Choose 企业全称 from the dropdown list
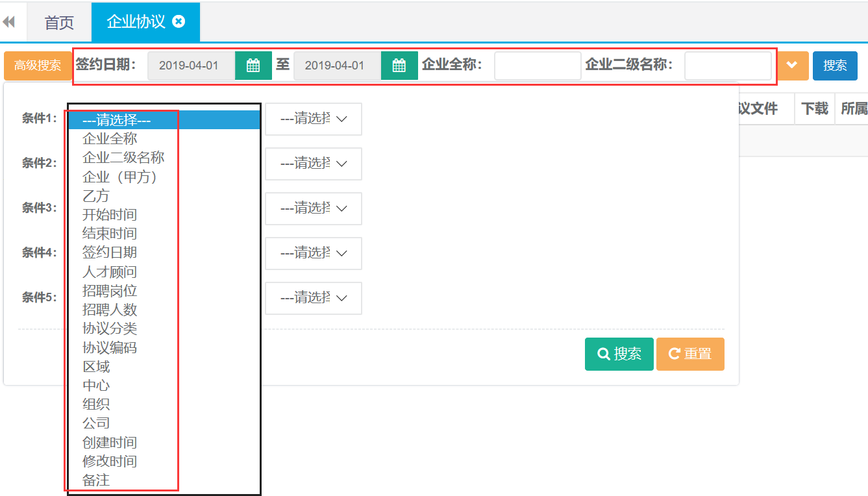Viewport: 868px width, 496px height. click(x=110, y=139)
